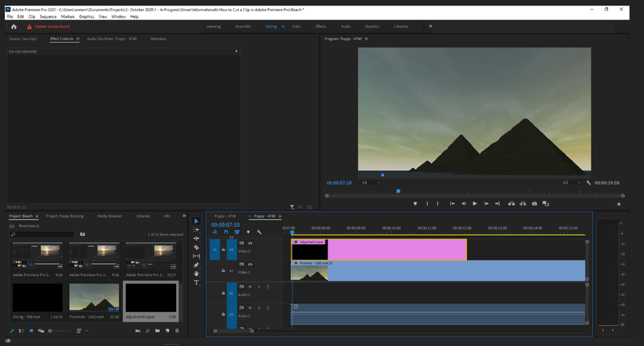Add a marker in the timeline panel

pos(248,232)
